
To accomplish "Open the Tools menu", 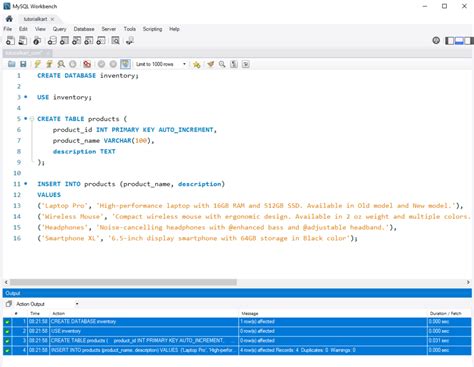I will tap(130, 29).
